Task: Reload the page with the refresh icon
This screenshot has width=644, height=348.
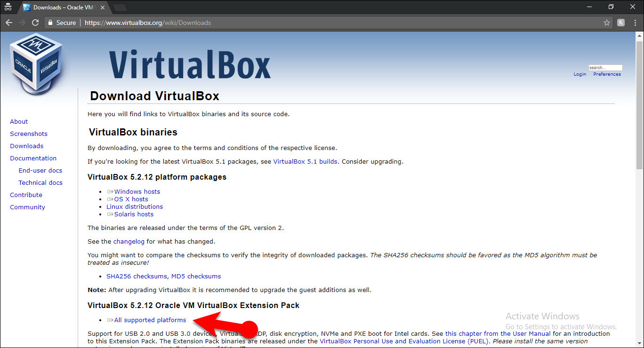Action: coord(35,23)
